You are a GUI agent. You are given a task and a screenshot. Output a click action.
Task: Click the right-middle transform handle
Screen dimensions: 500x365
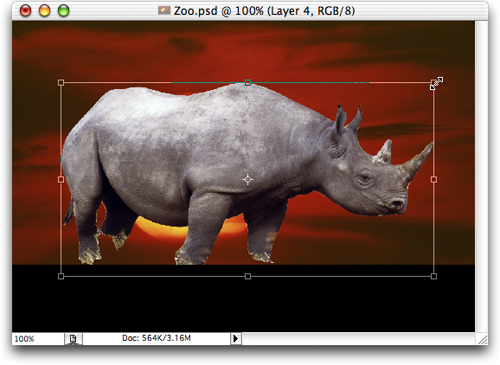pyautogui.click(x=434, y=180)
